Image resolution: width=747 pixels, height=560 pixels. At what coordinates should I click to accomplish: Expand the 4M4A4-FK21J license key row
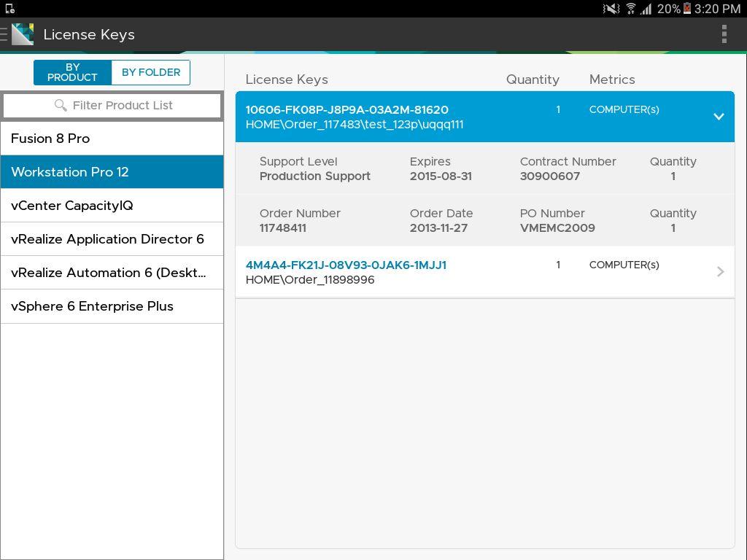[720, 272]
